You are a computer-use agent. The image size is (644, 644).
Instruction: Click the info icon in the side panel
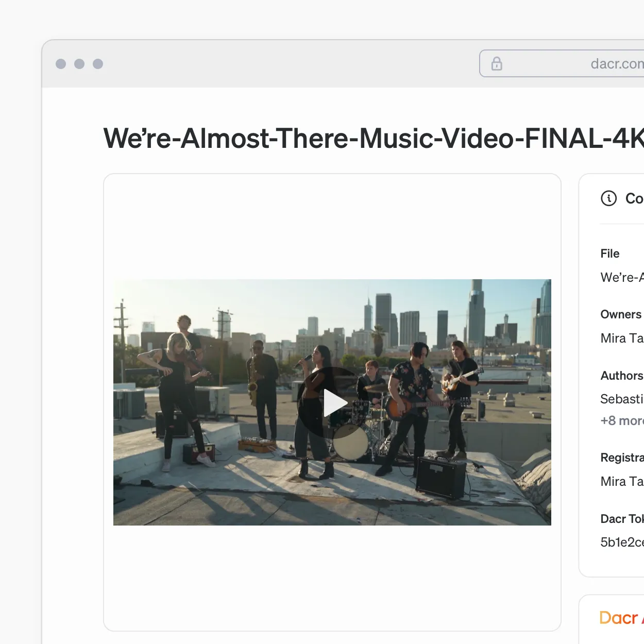click(x=608, y=198)
